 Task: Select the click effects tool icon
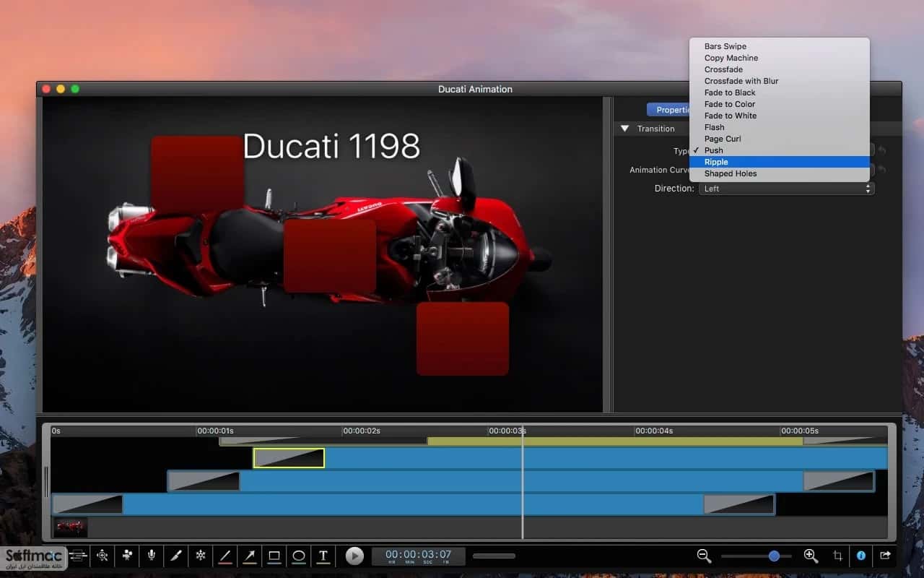(x=103, y=556)
